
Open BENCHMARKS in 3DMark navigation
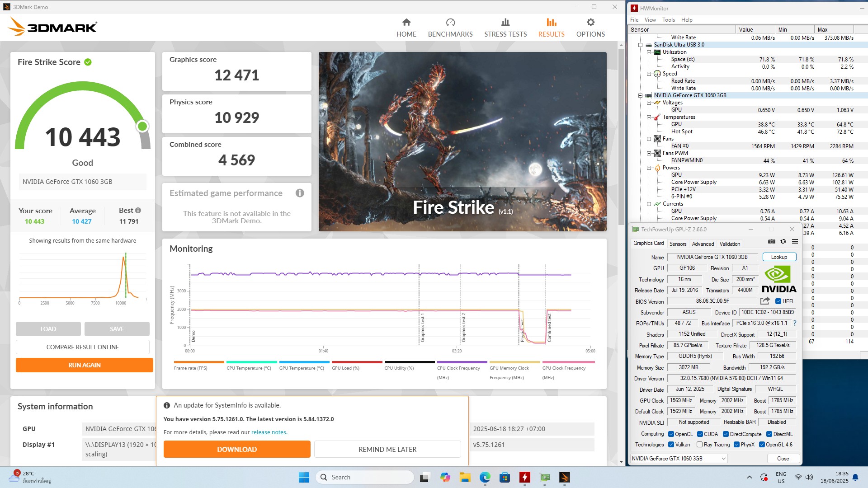pyautogui.click(x=450, y=28)
